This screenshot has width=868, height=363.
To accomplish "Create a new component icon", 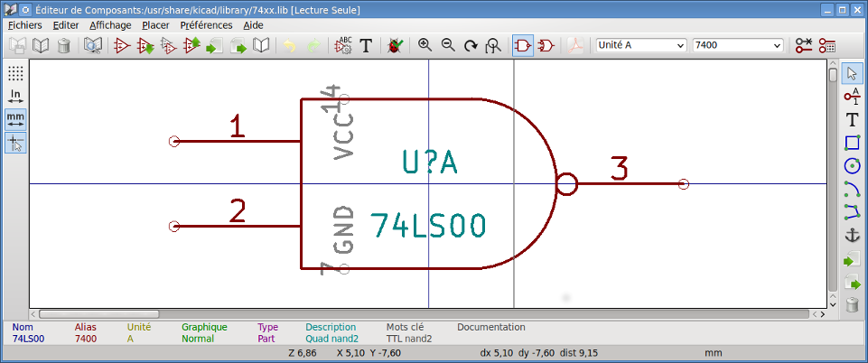I will point(121,45).
